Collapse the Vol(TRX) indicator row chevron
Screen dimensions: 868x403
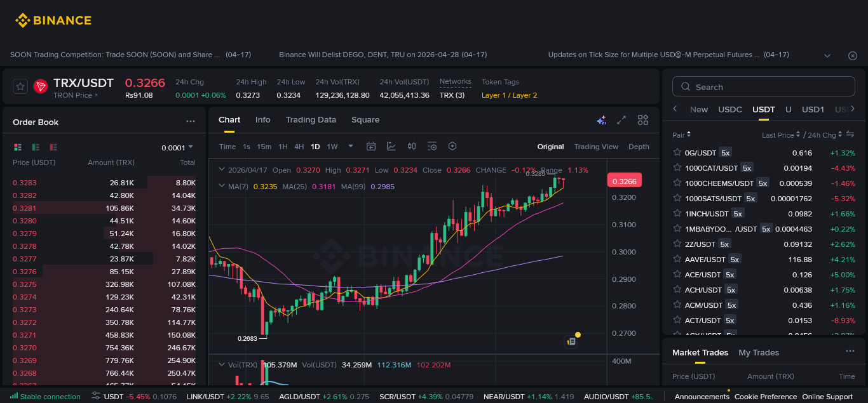coord(221,364)
